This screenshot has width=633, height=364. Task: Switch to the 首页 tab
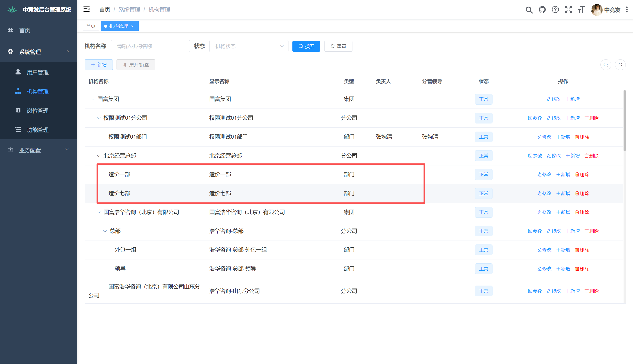(91, 26)
